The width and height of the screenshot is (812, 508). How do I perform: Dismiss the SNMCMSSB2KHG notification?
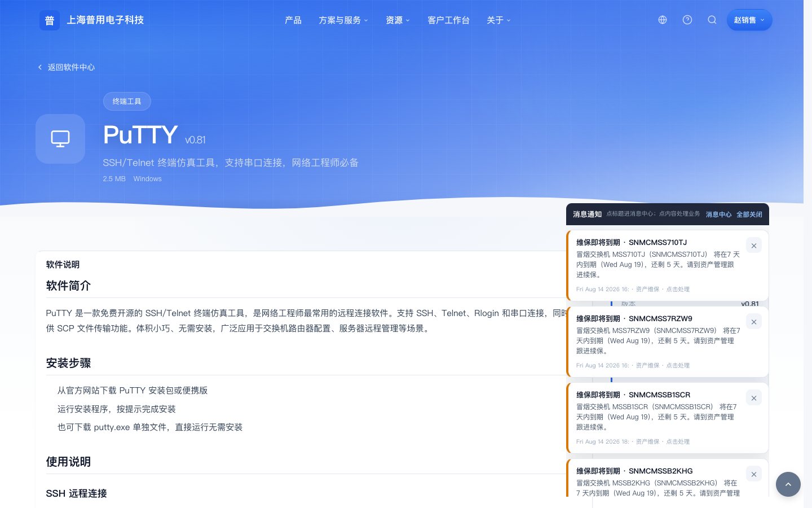coord(754,474)
